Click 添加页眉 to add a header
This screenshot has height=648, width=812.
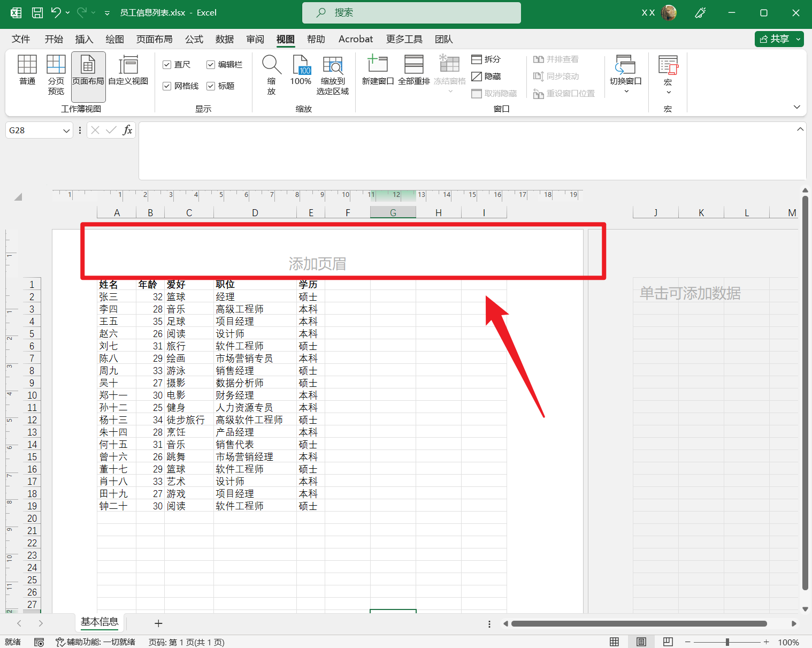[x=317, y=263]
